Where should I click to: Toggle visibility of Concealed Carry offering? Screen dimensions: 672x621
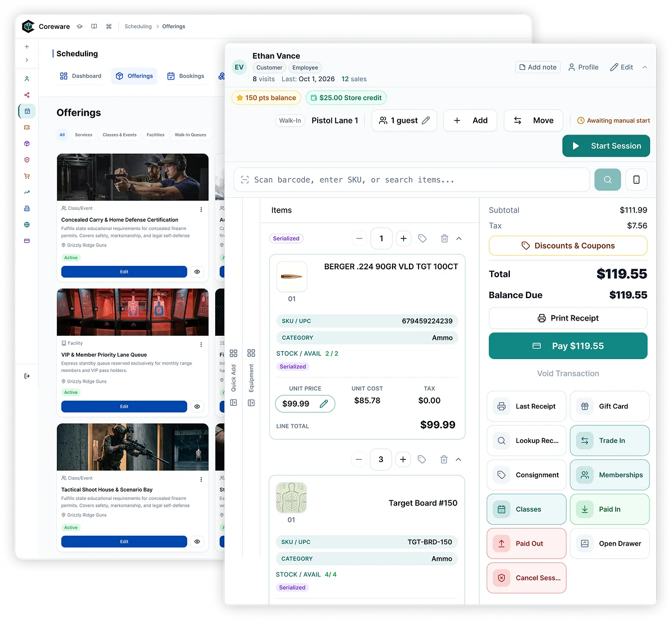[x=197, y=272]
